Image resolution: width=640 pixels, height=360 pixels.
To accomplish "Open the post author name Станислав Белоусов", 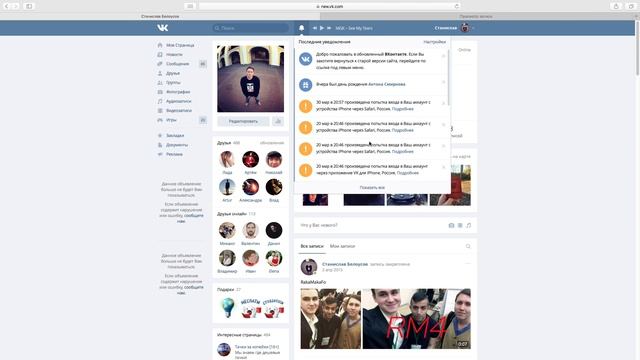I will click(345, 264).
